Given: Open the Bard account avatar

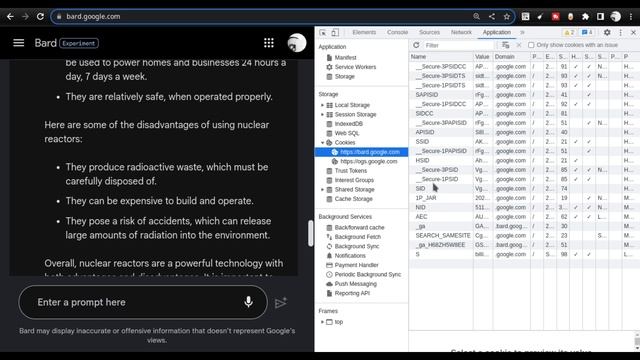Looking at the screenshot, I should click(x=297, y=43).
